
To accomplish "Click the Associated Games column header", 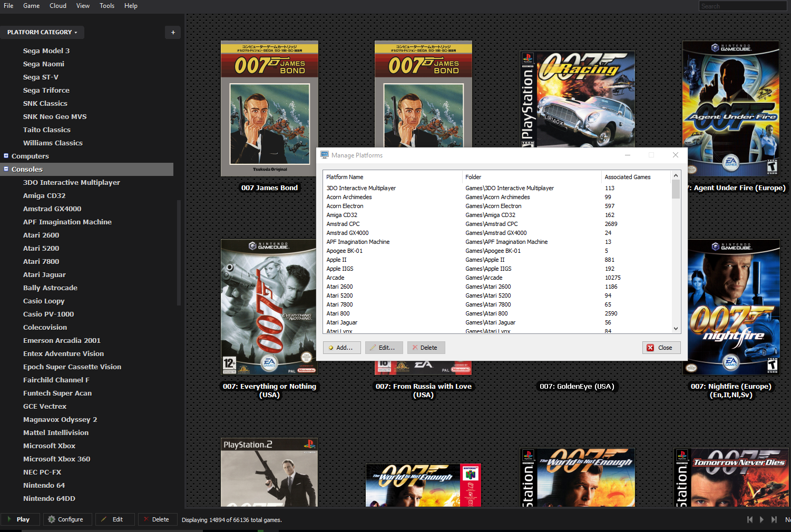I will [x=636, y=177].
